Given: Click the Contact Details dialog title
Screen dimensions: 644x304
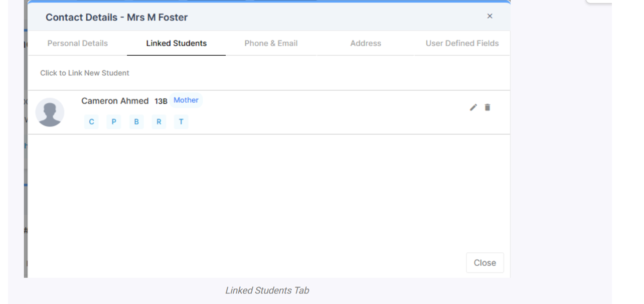Looking at the screenshot, I should 116,17.
